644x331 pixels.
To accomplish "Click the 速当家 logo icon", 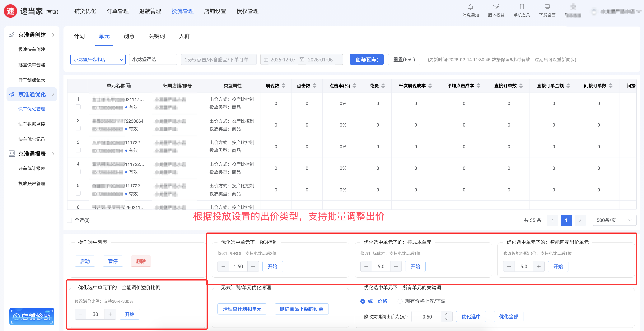I will [x=11, y=11].
